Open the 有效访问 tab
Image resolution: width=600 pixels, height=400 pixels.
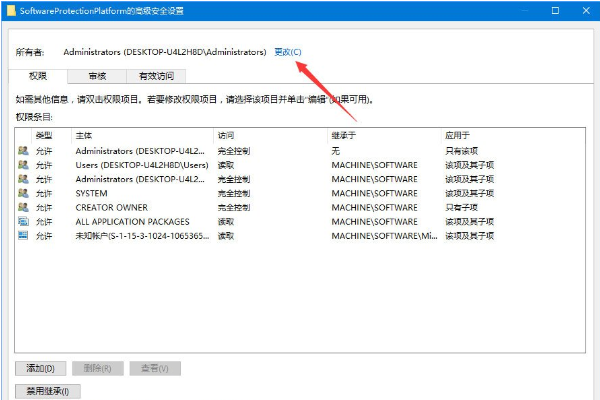156,76
